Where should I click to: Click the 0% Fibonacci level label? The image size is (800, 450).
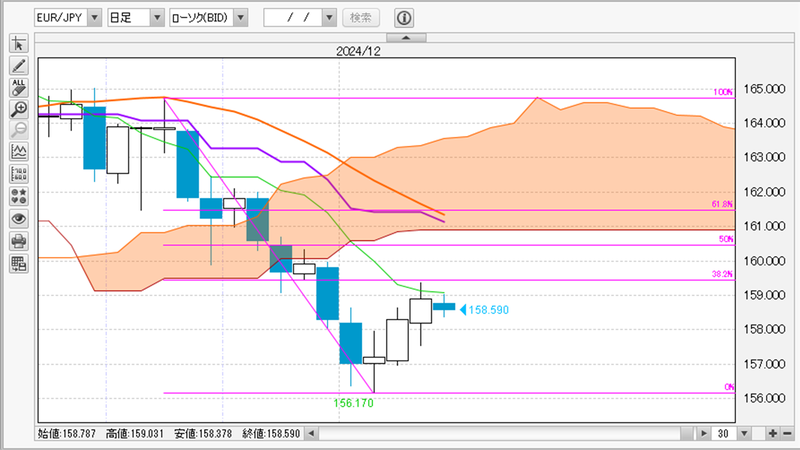pyautogui.click(x=729, y=387)
